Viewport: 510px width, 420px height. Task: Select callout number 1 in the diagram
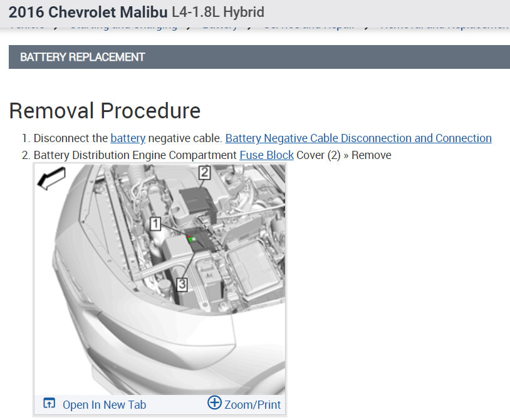click(155, 223)
